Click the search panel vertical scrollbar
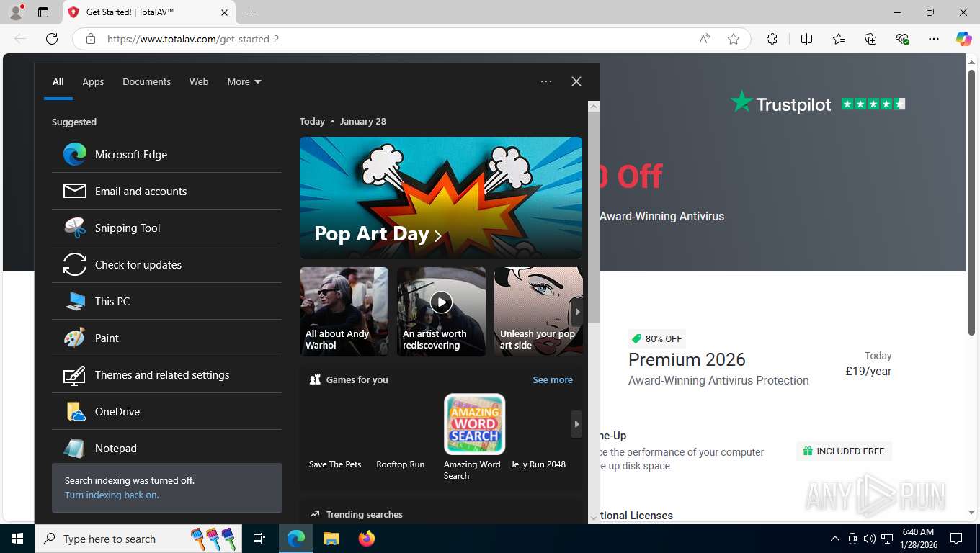Viewport: 980px width, 553px height. pos(594,216)
